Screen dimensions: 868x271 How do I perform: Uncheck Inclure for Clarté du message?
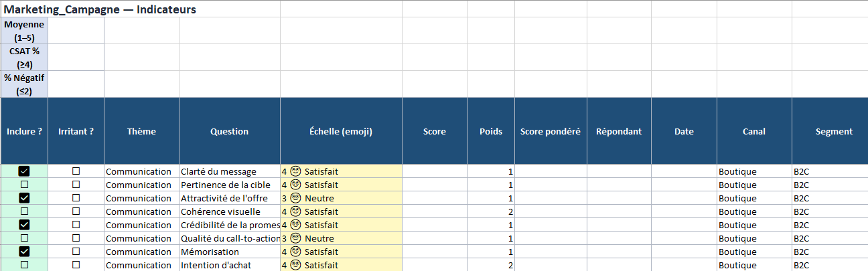pos(25,171)
